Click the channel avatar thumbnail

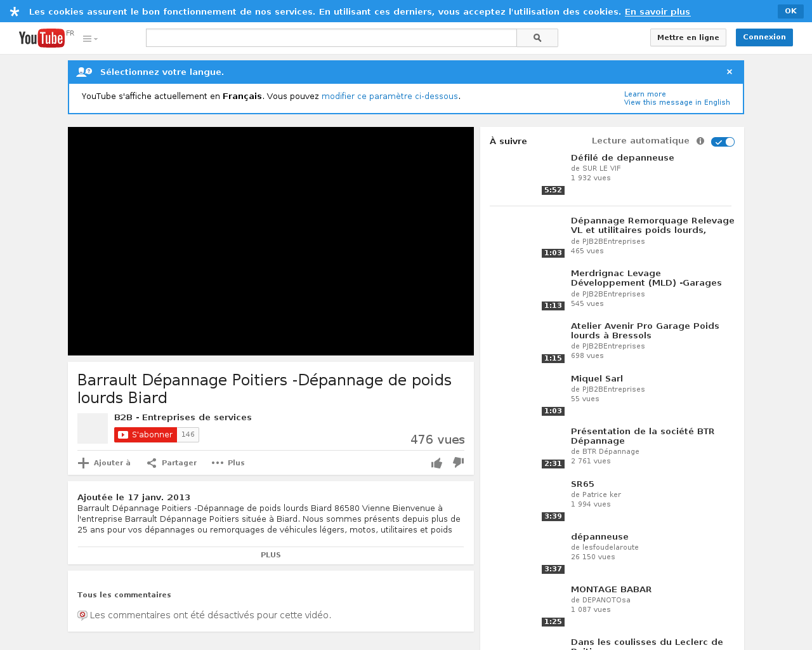(x=93, y=428)
